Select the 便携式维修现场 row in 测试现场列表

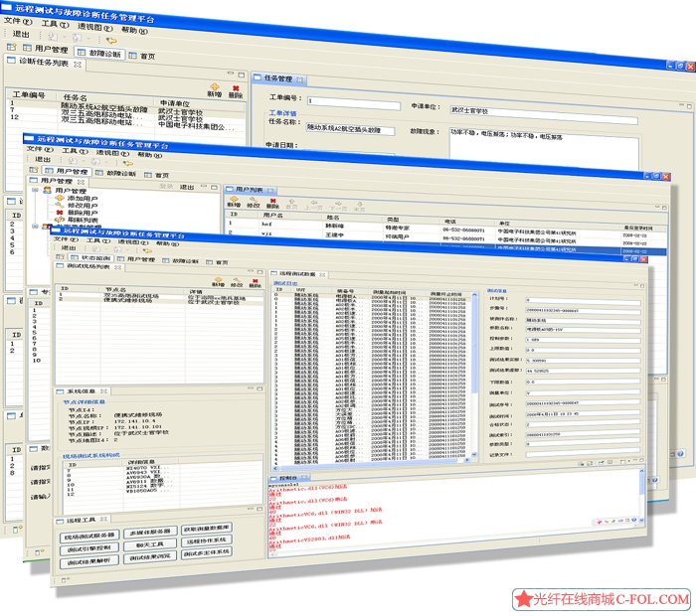click(x=159, y=301)
